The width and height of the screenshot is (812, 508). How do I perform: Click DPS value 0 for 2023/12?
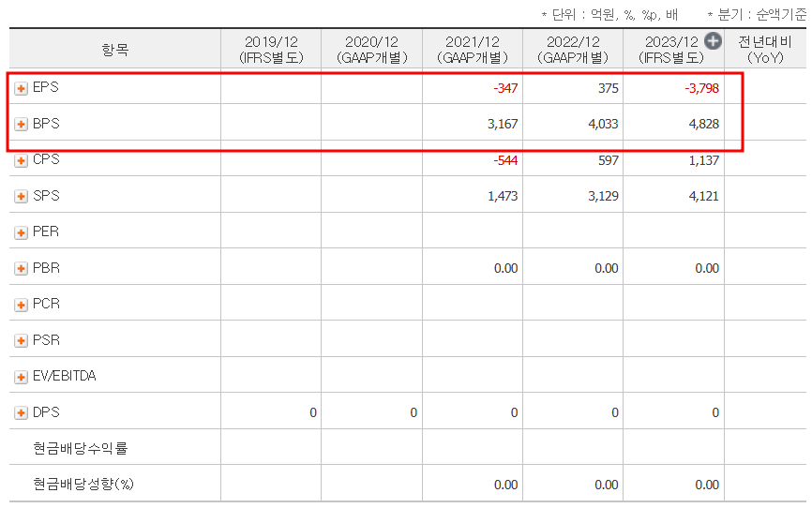coord(715,412)
